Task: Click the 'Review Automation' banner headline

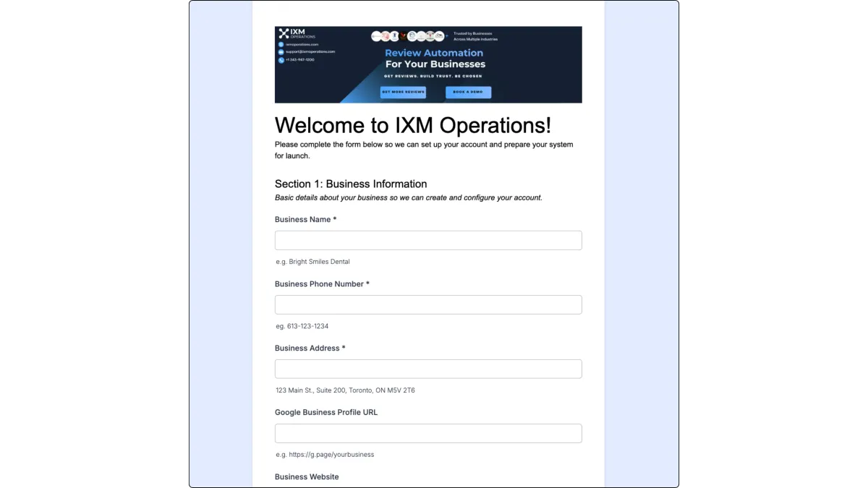Action: coord(434,53)
